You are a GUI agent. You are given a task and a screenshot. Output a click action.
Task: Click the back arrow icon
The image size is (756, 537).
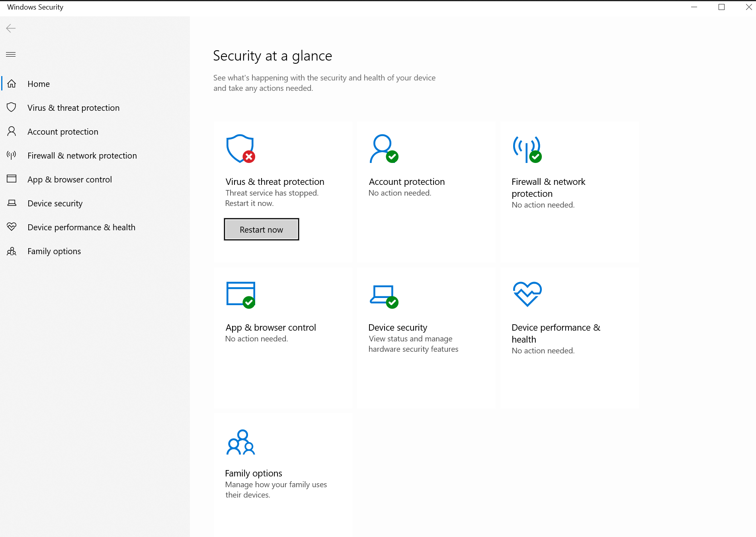pos(11,28)
